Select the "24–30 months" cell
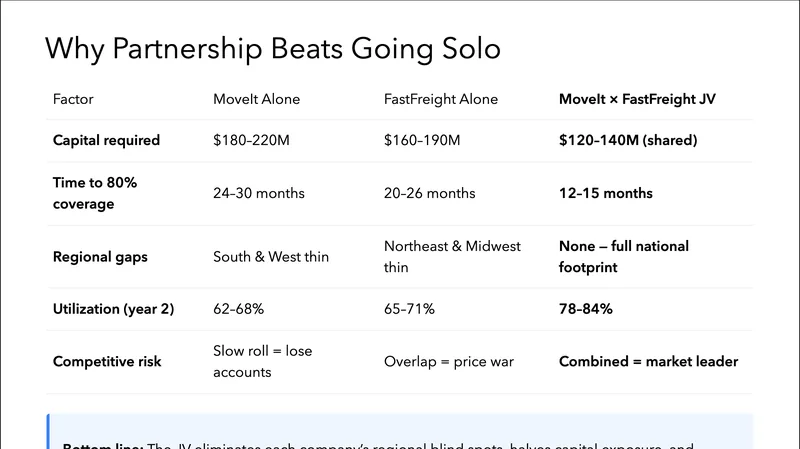The image size is (800, 449). coord(258,193)
